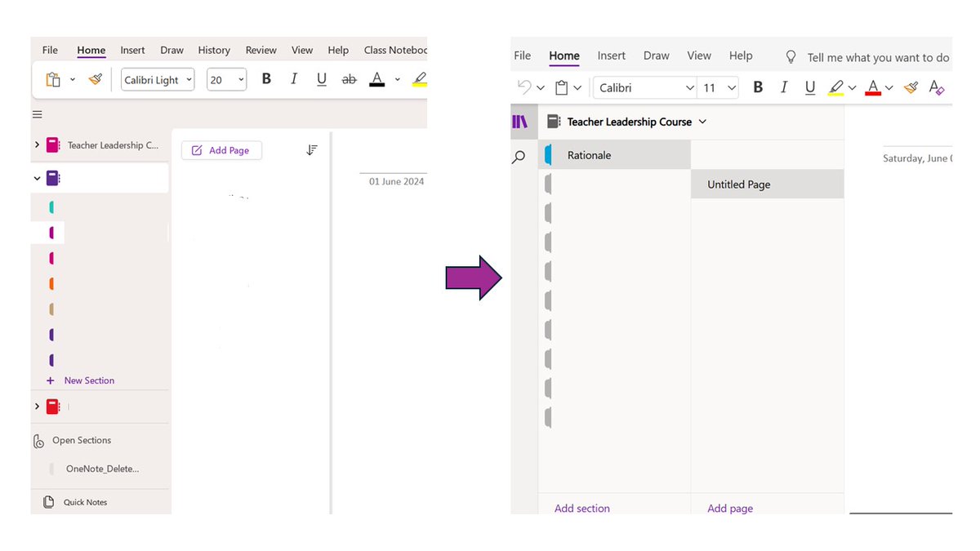
Task: Click Clear Formatting icon in right window
Action: pyautogui.click(x=937, y=87)
